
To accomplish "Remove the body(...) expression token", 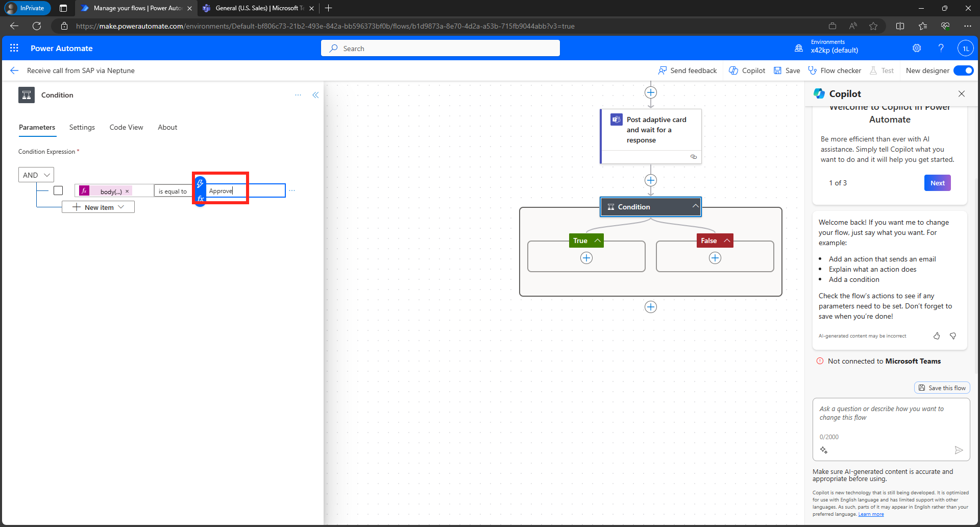I will (x=127, y=191).
